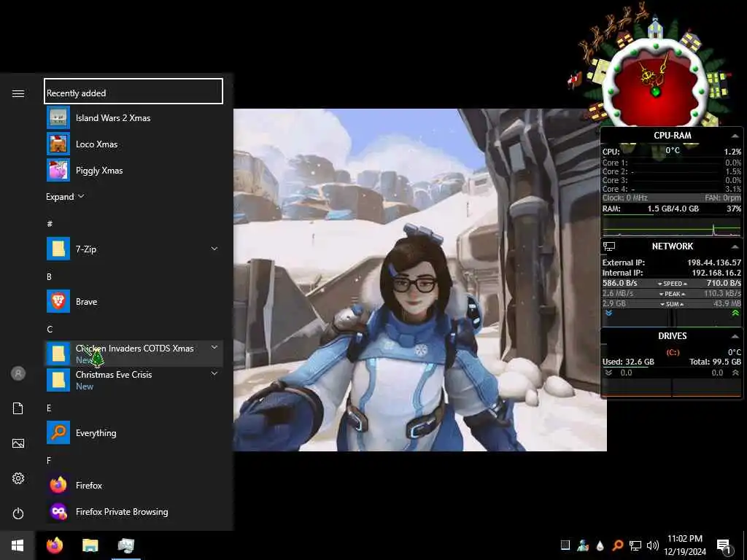This screenshot has width=747, height=560.
Task: Click the Windows Start button
Action: coord(18,545)
